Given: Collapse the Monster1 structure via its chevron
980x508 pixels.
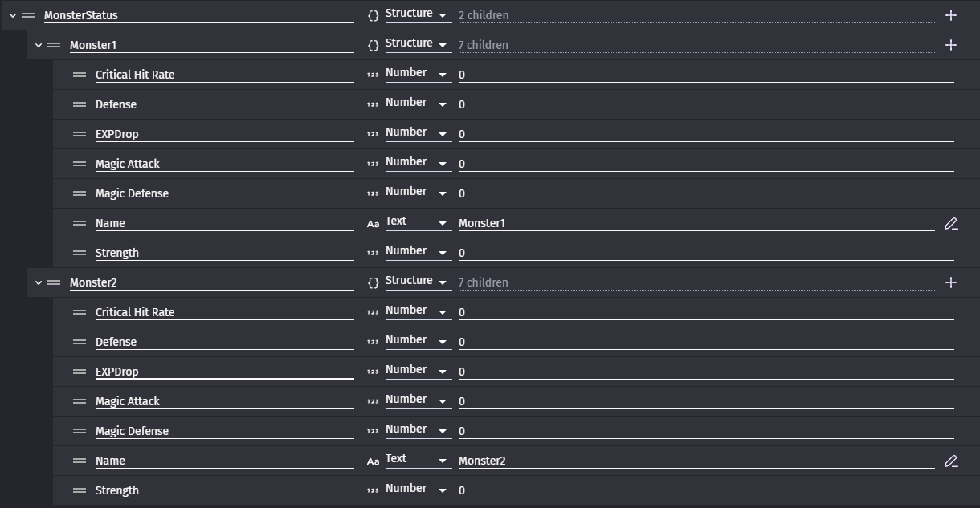Looking at the screenshot, I should [38, 45].
